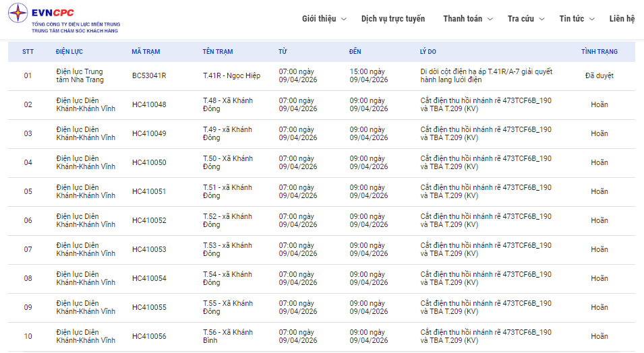The width and height of the screenshot is (644, 353).
Task: Click the MÃ TRẠM column header
Action: [x=146, y=52]
